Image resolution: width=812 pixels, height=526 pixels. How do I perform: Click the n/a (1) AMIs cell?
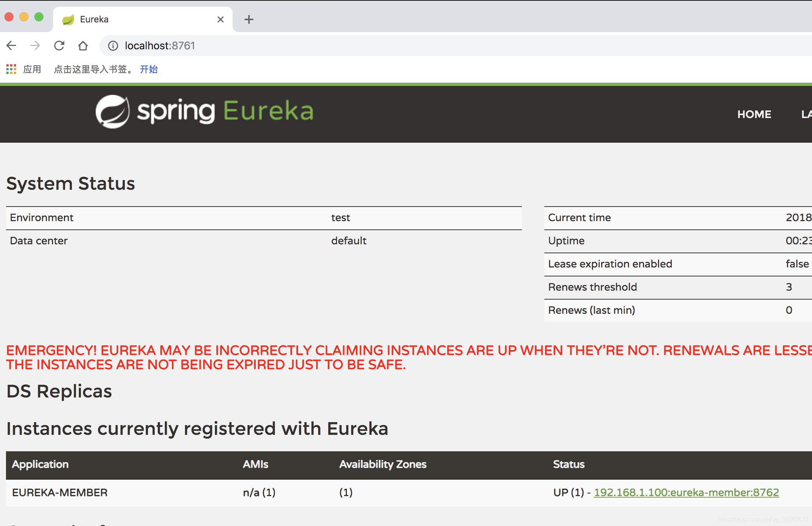pos(259,492)
